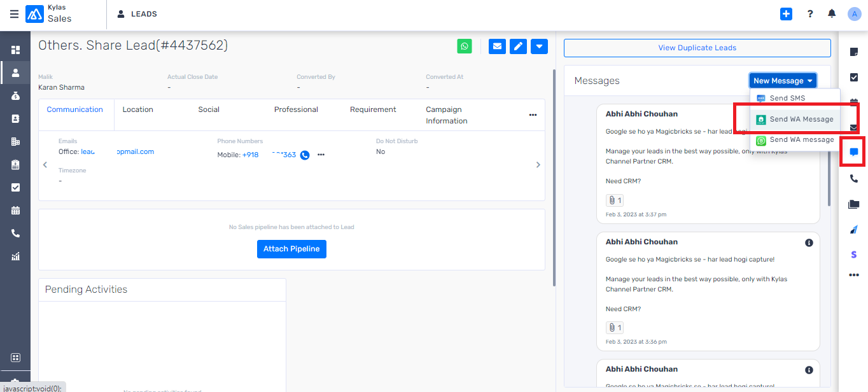Click the info icon on Abhi Abhi Chouhan's message
The height and width of the screenshot is (392, 868).
(809, 242)
